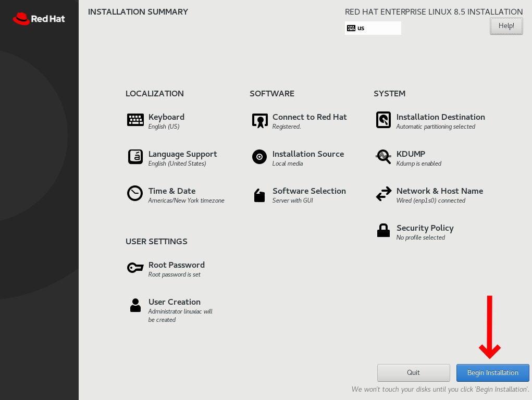
Task: Open the Help! button
Action: click(x=506, y=26)
